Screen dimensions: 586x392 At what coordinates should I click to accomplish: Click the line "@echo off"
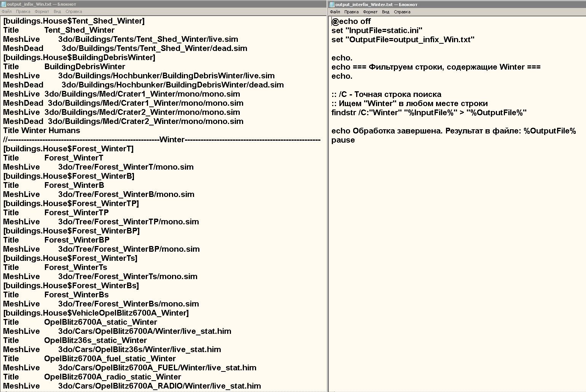(351, 21)
